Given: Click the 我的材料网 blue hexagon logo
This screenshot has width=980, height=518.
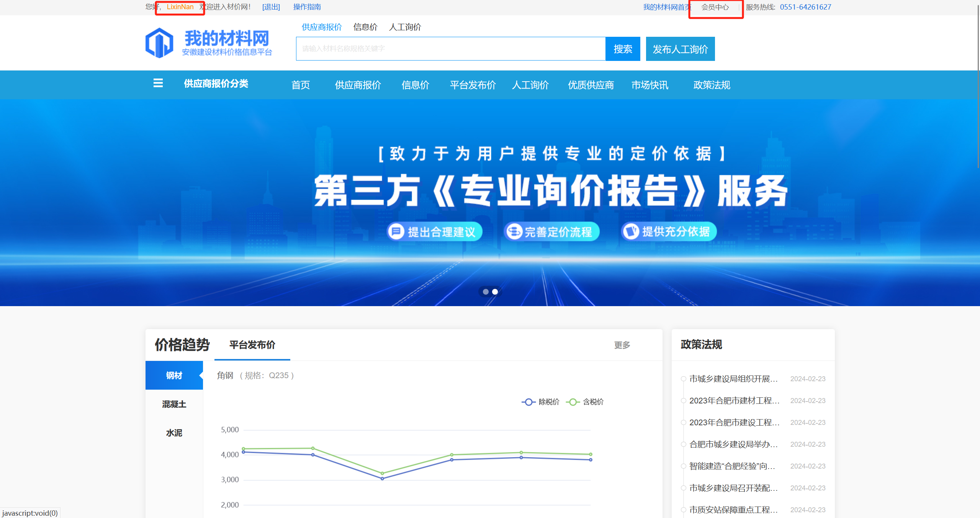Looking at the screenshot, I should pyautogui.click(x=159, y=43).
